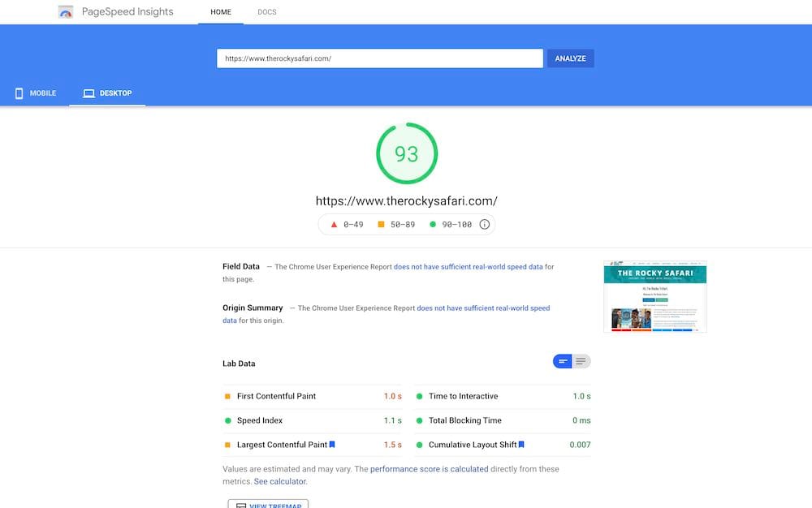Screen dimensions: 812x508
Task: Switch Lab Data to compact view
Action: click(563, 361)
